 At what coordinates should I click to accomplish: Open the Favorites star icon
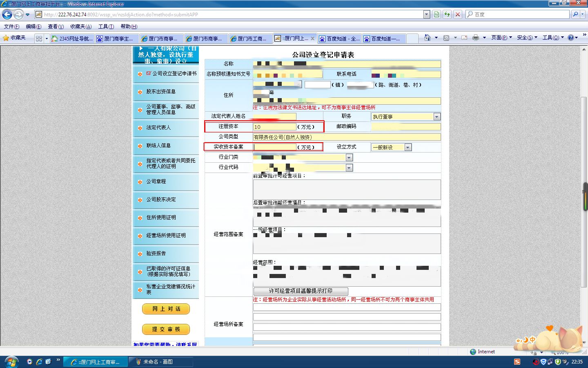[7, 38]
